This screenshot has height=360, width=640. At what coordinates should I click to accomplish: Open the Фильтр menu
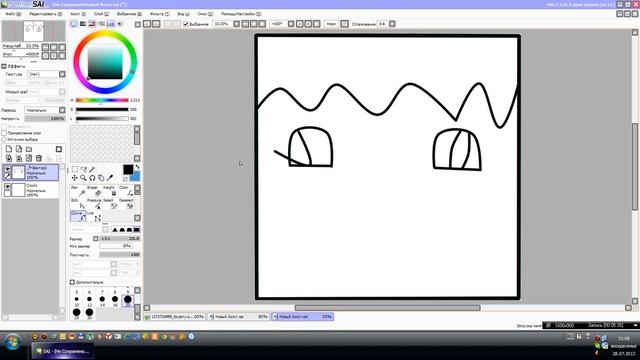pyautogui.click(x=159, y=14)
